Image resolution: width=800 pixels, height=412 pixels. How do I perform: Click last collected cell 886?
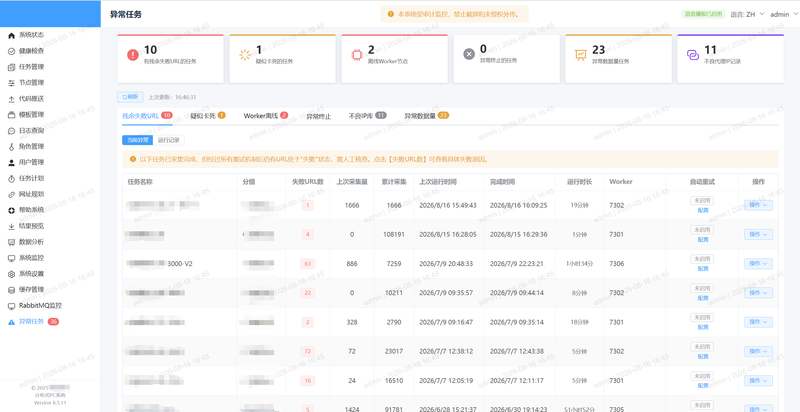tap(352, 264)
